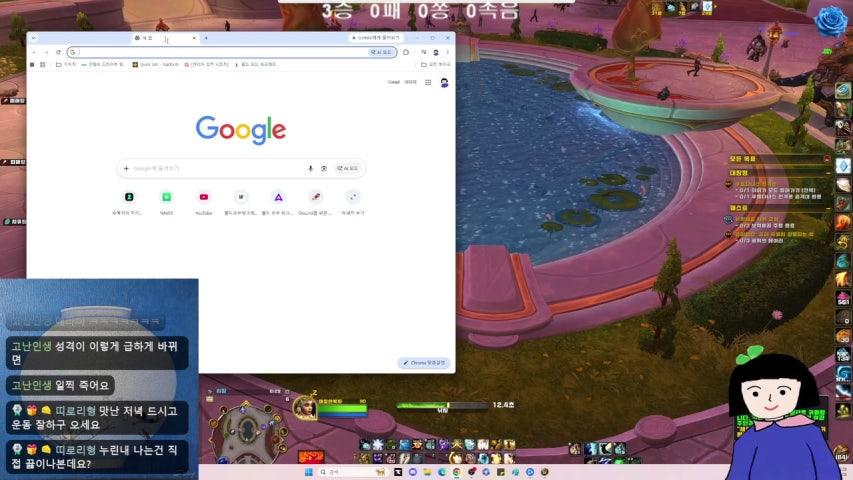This screenshot has height=480, width=853.
Task: Click the Chrome forward arrow
Action: click(46, 52)
